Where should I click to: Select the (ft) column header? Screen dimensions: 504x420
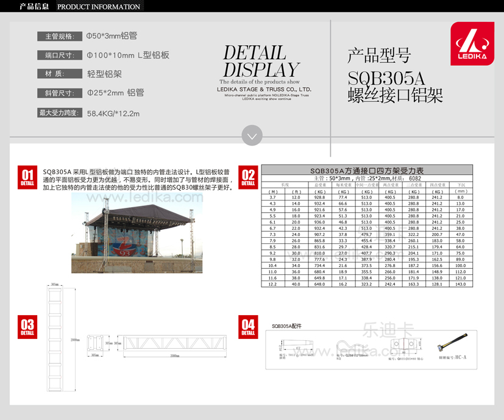[x=296, y=191]
